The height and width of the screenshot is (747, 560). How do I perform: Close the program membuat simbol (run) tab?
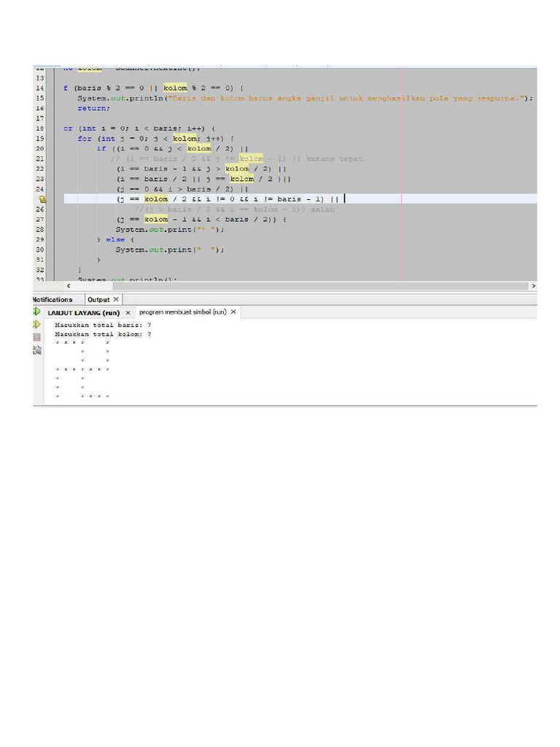(233, 312)
